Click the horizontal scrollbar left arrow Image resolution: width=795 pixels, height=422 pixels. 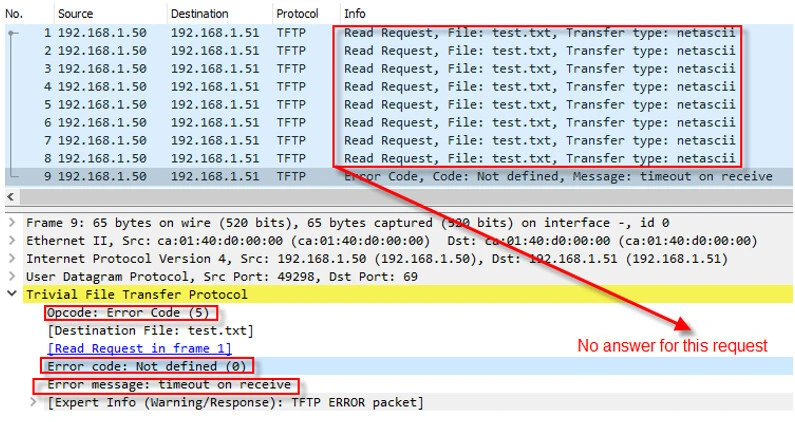[x=10, y=197]
